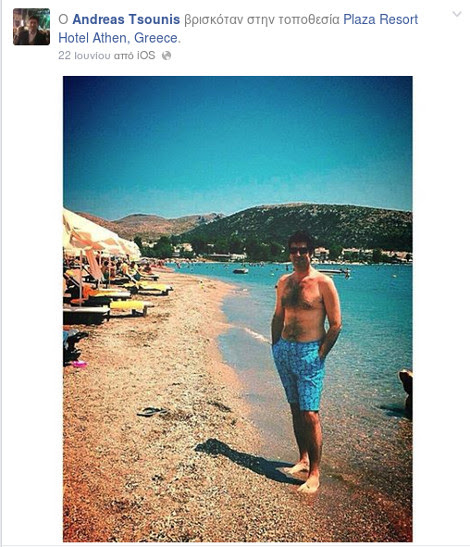
Task: Click the 'iOS' source link
Action: [146, 55]
